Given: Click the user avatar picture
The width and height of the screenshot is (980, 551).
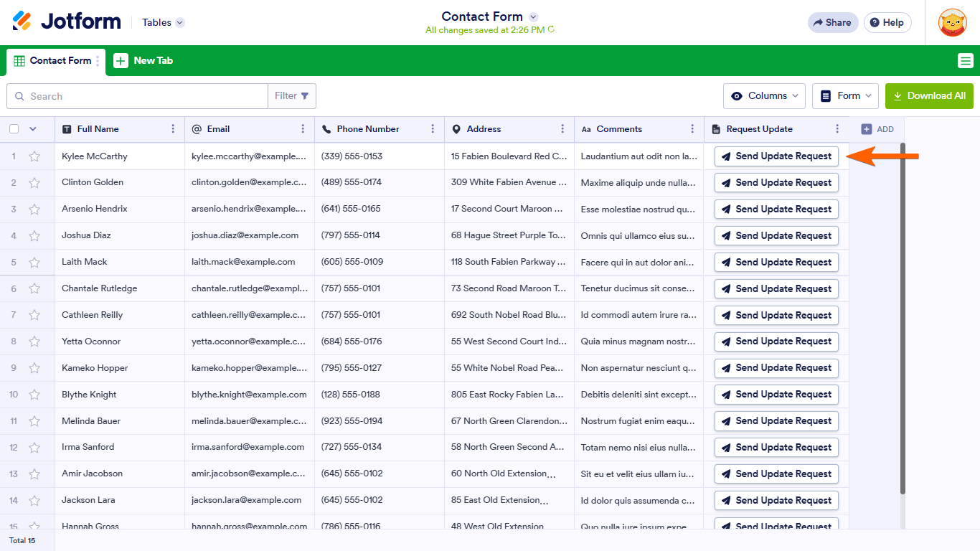Looking at the screenshot, I should (x=952, y=23).
